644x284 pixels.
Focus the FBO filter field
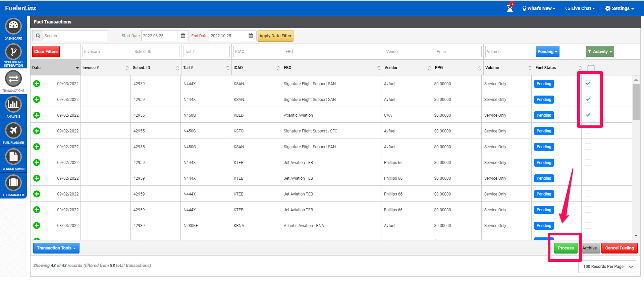332,52
